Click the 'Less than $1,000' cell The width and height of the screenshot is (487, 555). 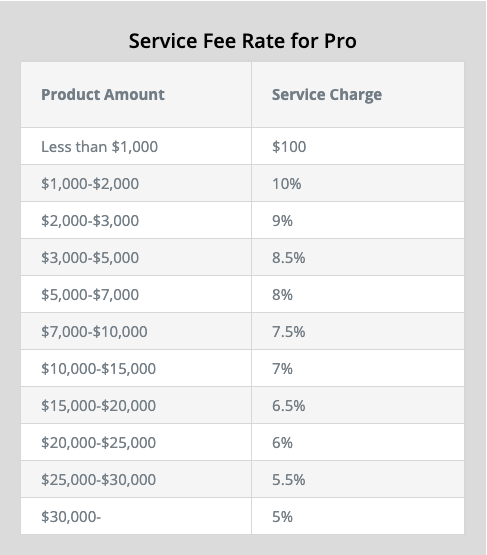tap(136, 146)
